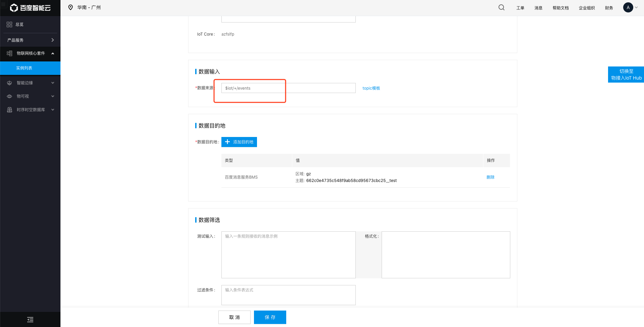The width and height of the screenshot is (644, 327).
Task: Click the 操作 column header
Action: (491, 160)
